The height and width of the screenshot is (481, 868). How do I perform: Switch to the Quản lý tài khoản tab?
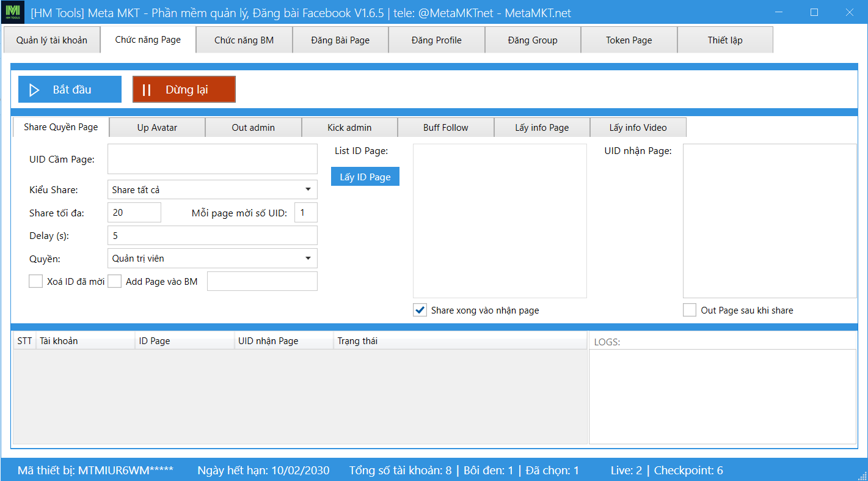coord(52,40)
